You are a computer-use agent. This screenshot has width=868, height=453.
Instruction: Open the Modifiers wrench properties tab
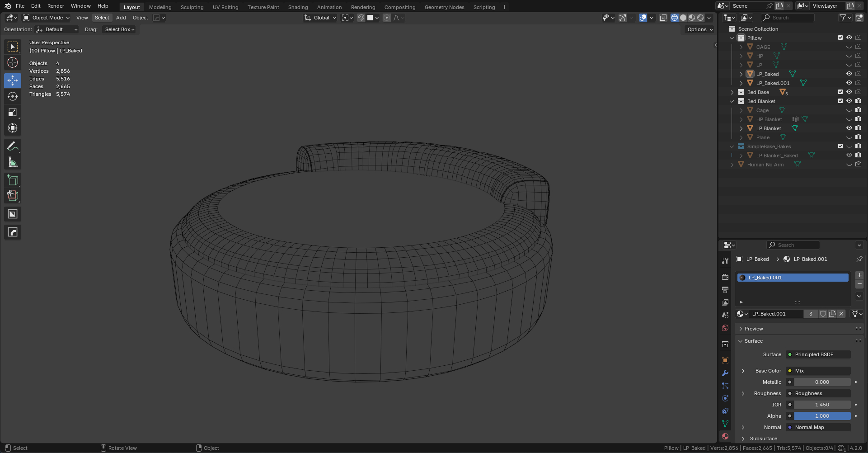[x=725, y=373]
